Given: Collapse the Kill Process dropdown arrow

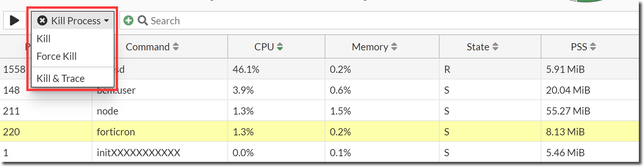Looking at the screenshot, I should [107, 21].
